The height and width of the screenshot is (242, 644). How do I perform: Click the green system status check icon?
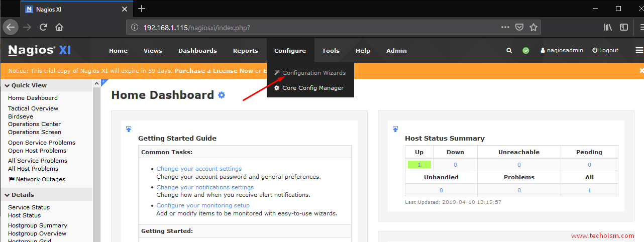526,51
